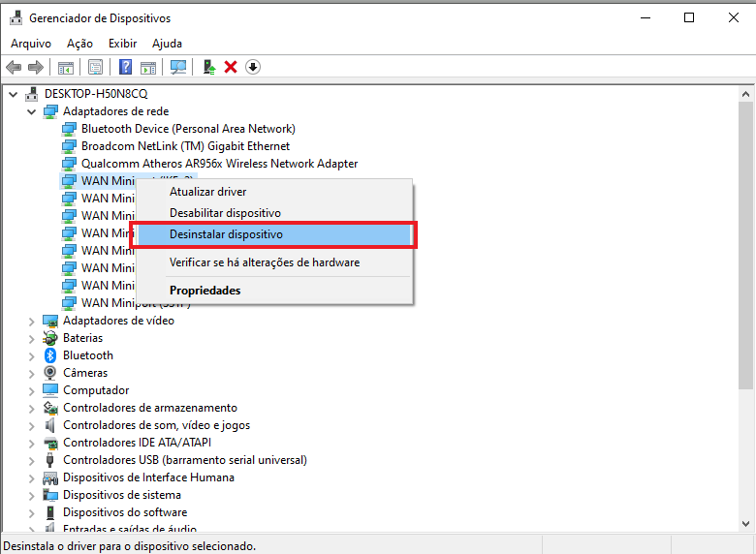Click the Forward arrow toolbar icon
The image size is (756, 554).
(x=36, y=67)
